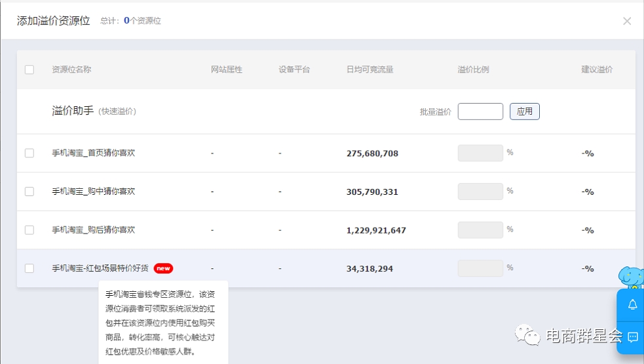Click the 溢价比例 field for 首页猜你喜欢
This screenshot has height=364, width=644.
480,153
